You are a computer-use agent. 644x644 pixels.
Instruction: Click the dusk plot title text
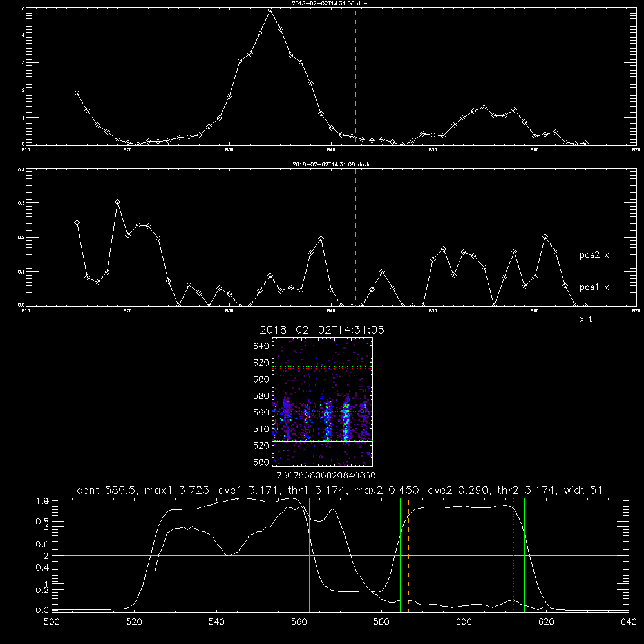(x=331, y=164)
